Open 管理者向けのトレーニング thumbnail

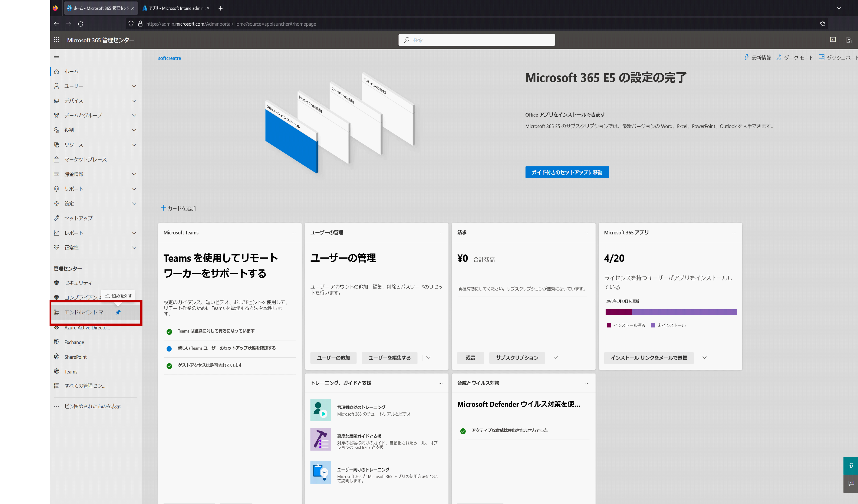click(x=320, y=410)
